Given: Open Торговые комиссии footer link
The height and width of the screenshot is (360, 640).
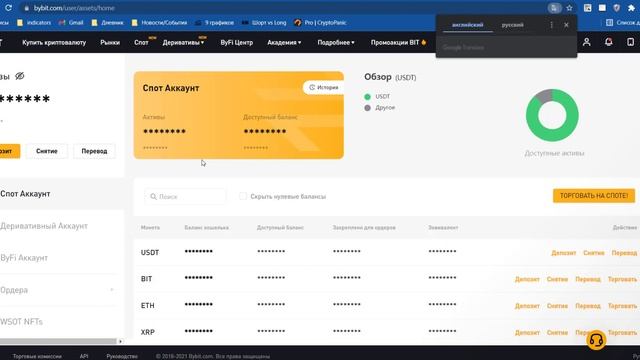Looking at the screenshot, I should tap(37, 356).
